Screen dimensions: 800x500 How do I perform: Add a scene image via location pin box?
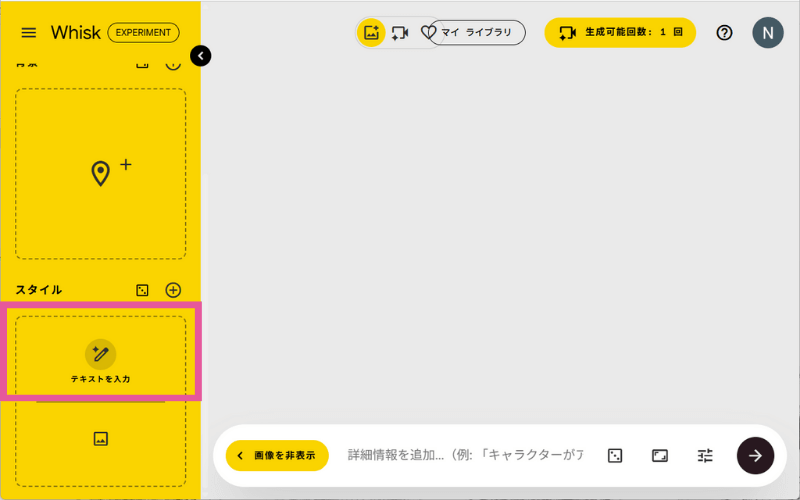click(x=101, y=174)
